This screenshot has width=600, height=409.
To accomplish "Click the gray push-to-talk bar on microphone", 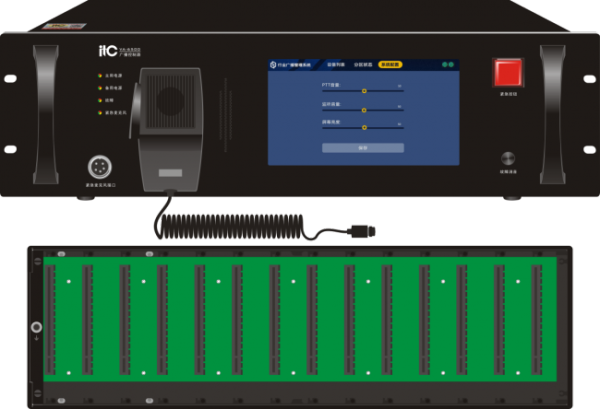I will pyautogui.click(x=170, y=173).
